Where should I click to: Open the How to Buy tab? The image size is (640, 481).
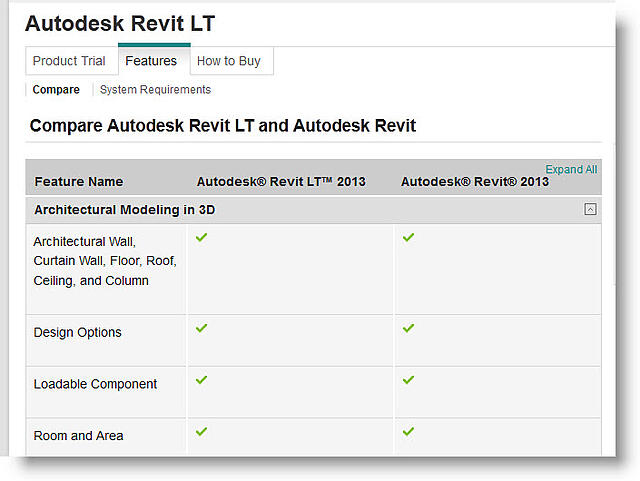229,61
